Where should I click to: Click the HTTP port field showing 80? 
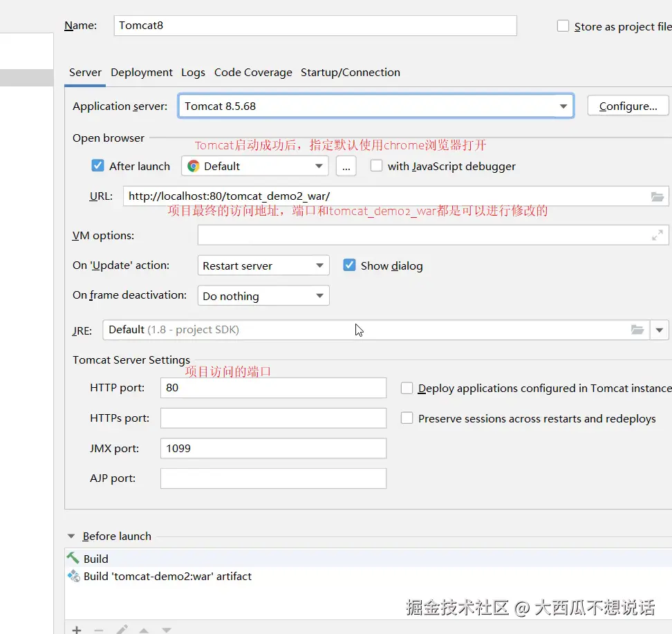pos(273,388)
